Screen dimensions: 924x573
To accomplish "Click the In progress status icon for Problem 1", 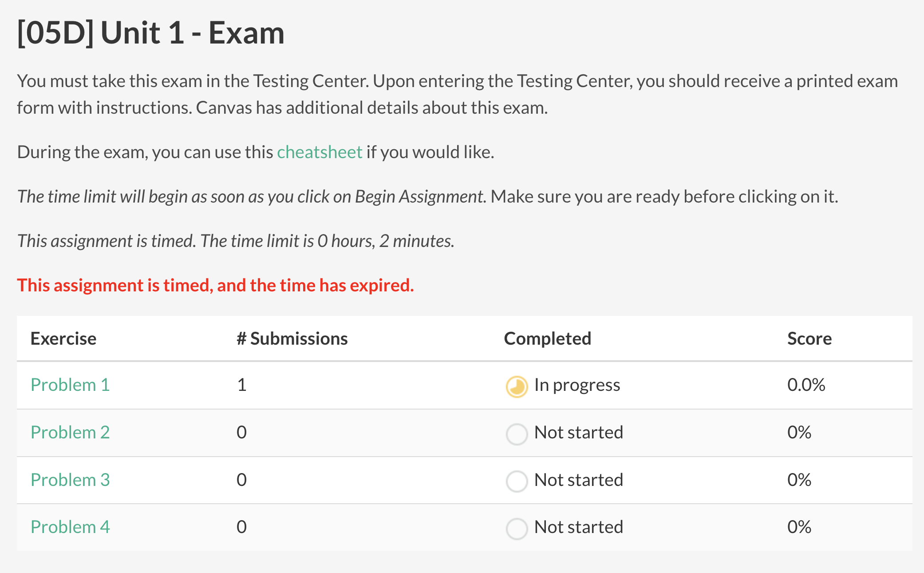I will (x=516, y=386).
